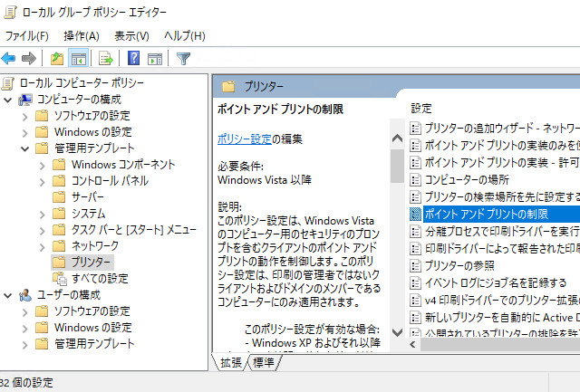Open Help via the question mark icon
The image size is (580, 392).
coord(133,59)
